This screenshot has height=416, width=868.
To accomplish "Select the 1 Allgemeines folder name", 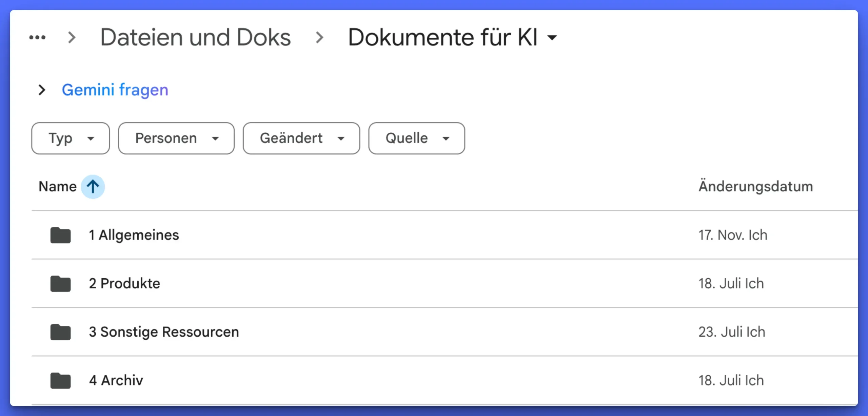I will point(134,235).
